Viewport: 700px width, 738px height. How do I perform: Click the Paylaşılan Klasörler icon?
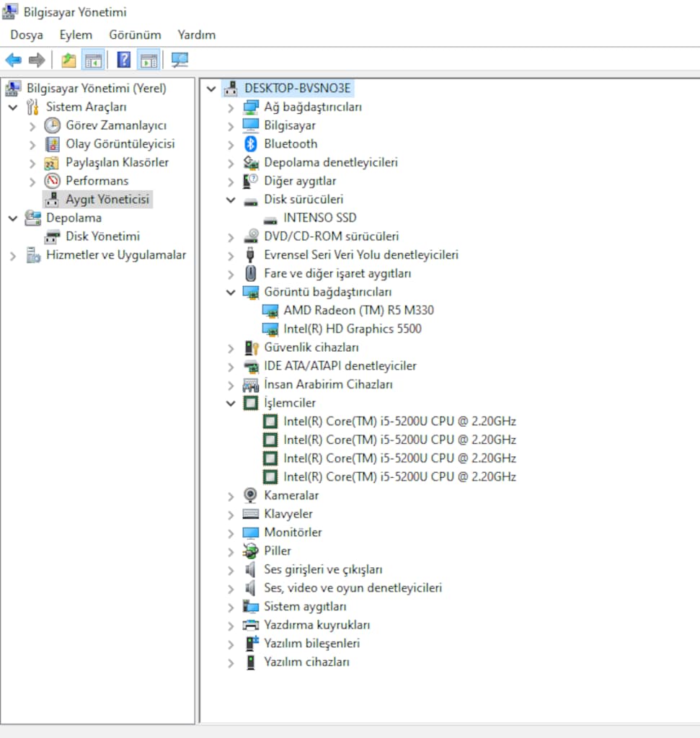51,163
